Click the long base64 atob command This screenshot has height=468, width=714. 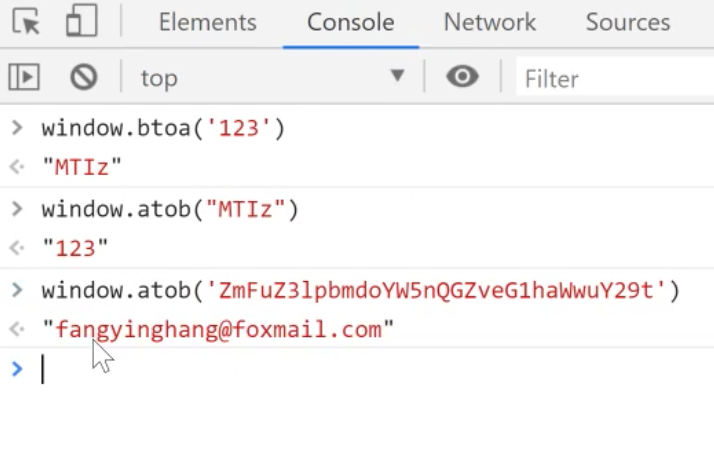[x=361, y=290]
